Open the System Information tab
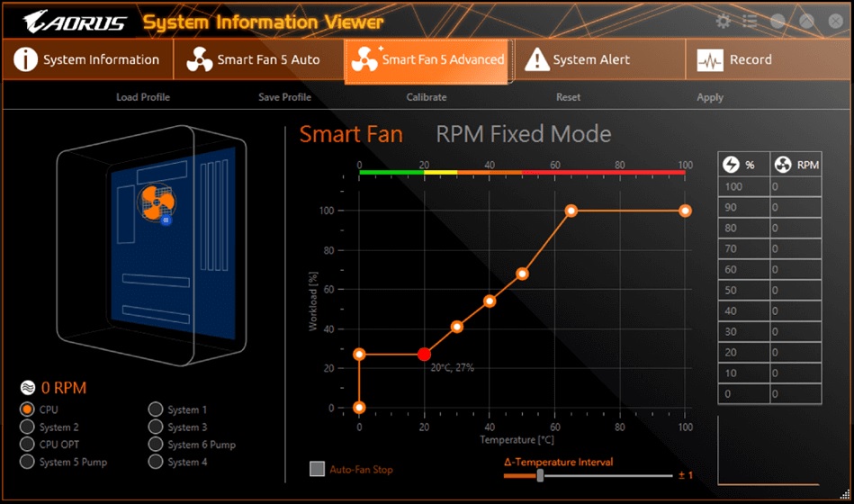The width and height of the screenshot is (854, 504). coord(87,59)
